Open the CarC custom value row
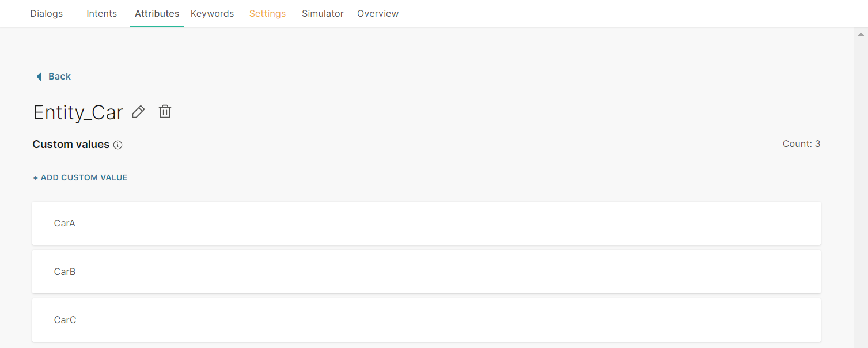Image resolution: width=868 pixels, height=348 pixels. [x=426, y=320]
